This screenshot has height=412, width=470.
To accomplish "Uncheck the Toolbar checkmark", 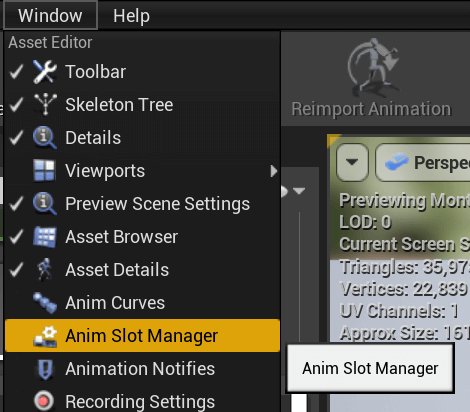I will pos(16,72).
